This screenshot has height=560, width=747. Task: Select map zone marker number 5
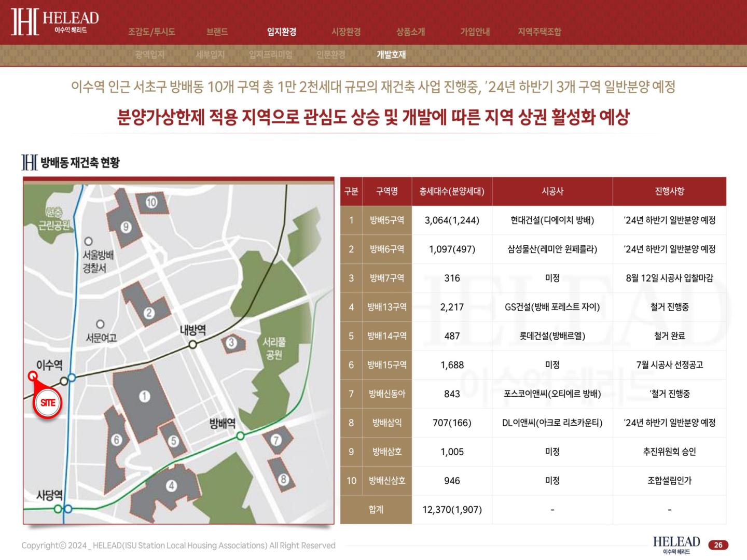point(173,441)
